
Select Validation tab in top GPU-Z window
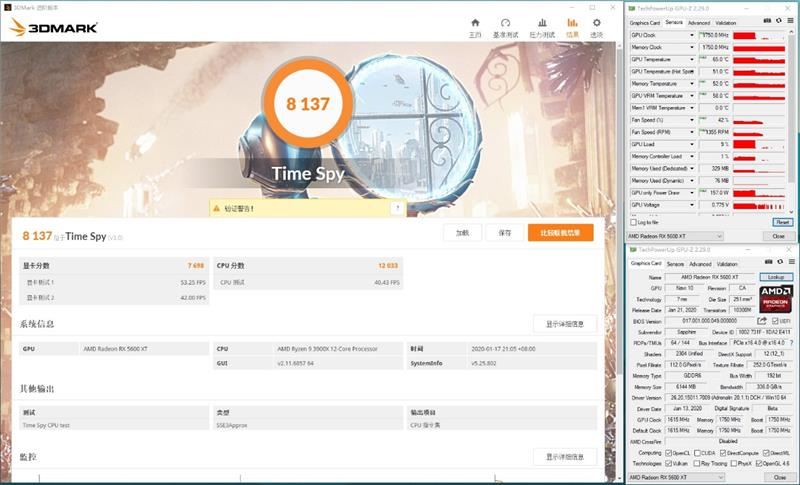(x=725, y=23)
